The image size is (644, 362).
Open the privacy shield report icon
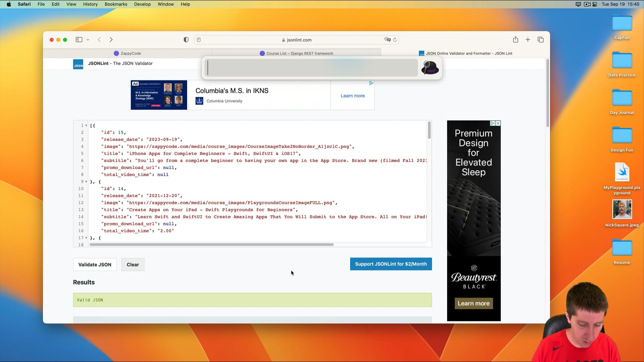tap(186, 40)
